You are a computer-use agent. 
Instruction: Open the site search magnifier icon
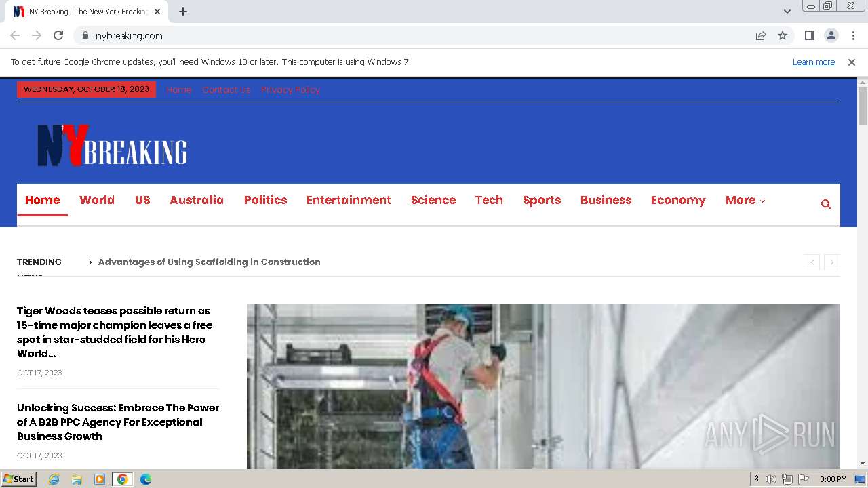pos(825,204)
